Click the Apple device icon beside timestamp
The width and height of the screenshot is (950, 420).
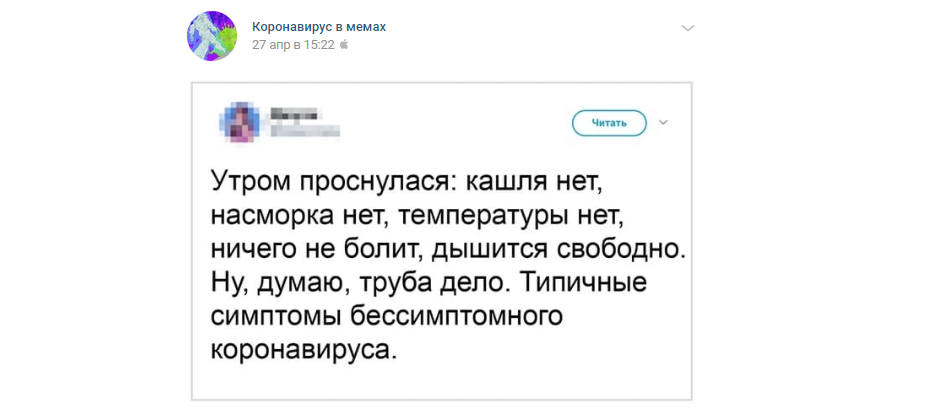pos(344,45)
